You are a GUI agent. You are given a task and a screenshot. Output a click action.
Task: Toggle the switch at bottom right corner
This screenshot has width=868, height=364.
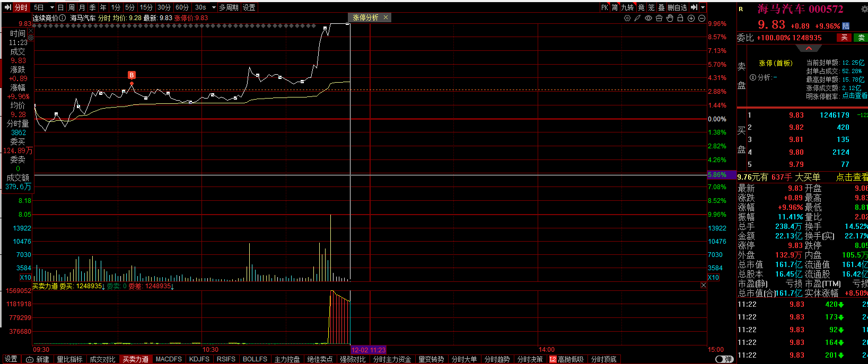(724, 359)
